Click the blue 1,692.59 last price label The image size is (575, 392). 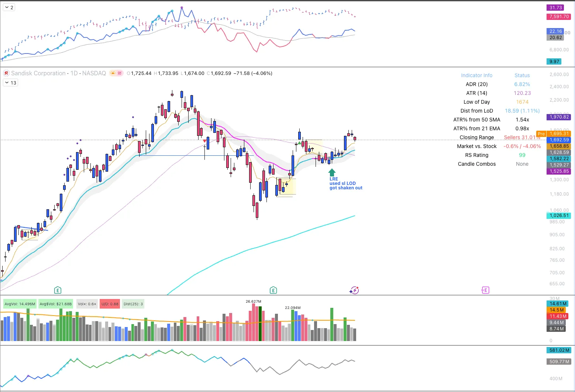pyautogui.click(x=559, y=140)
